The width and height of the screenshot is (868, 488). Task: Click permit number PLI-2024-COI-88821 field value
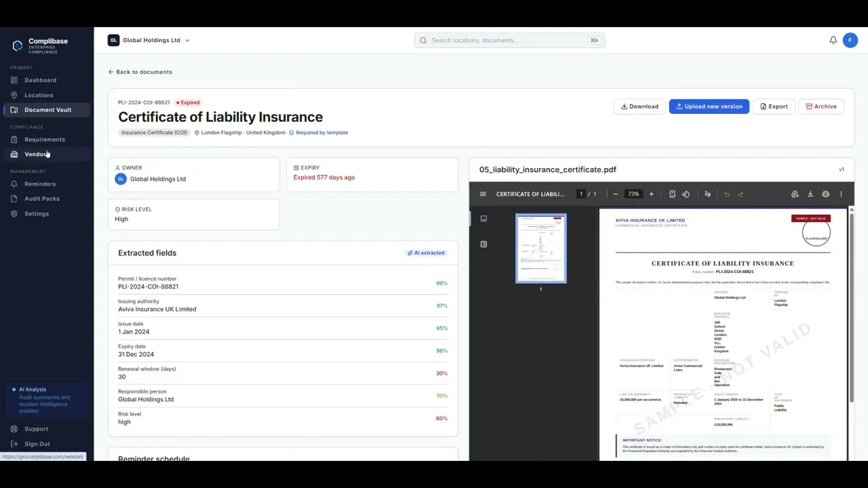(x=149, y=287)
